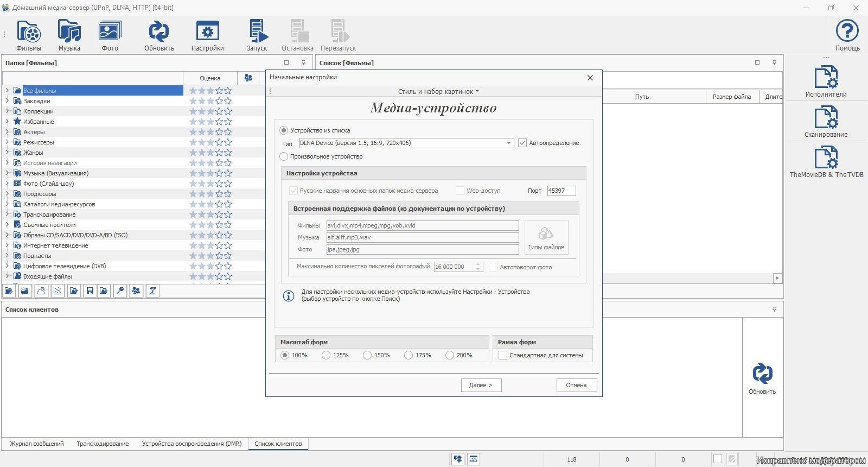Switch to the Транскодирование bottom tab
868x467 pixels.
(x=103, y=444)
